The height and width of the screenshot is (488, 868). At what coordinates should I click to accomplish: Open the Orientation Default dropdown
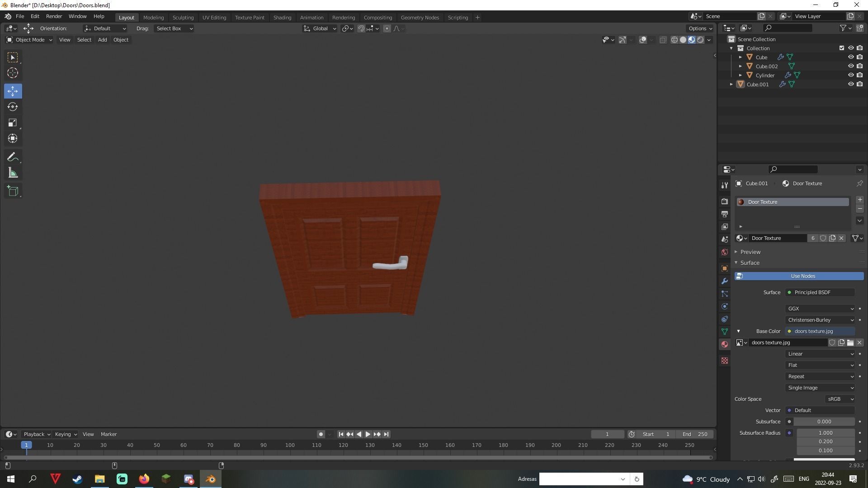105,28
